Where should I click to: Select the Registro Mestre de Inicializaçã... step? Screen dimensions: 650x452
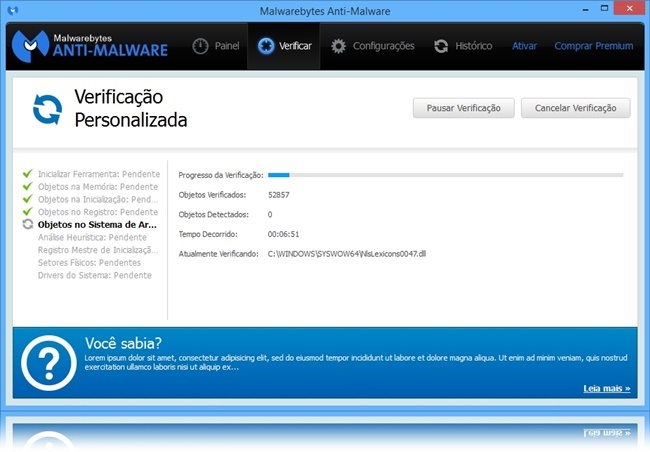(98, 250)
